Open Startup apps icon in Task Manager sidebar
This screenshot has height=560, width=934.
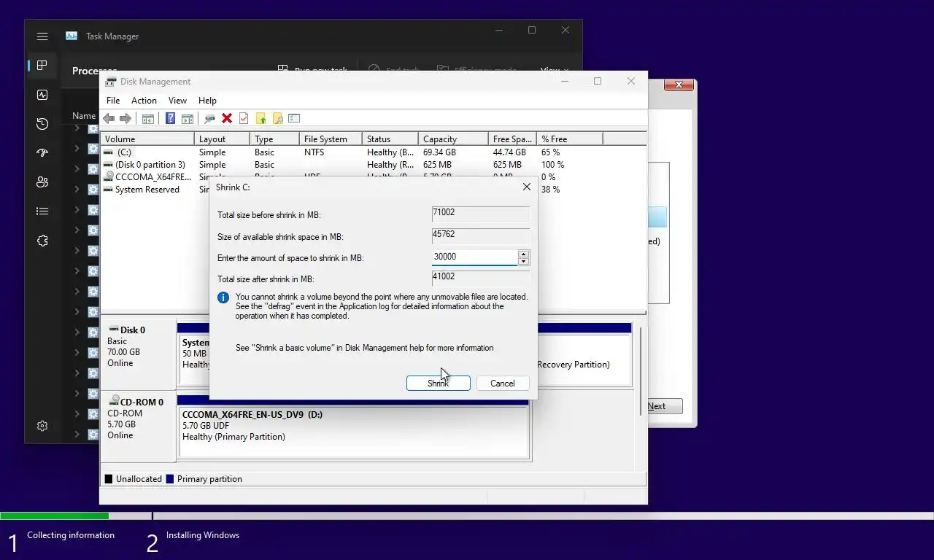tap(42, 152)
